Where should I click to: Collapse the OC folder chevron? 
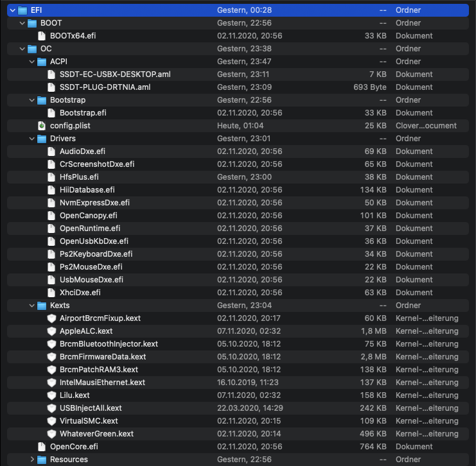coord(22,49)
